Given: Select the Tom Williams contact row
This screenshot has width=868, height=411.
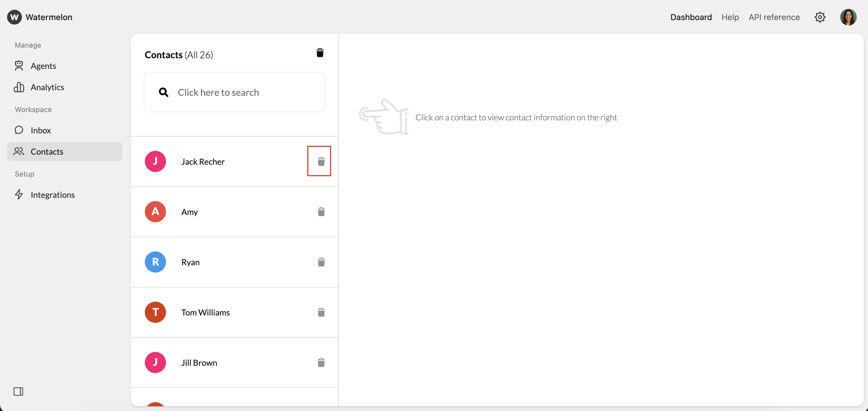Looking at the screenshot, I should [205, 313].
